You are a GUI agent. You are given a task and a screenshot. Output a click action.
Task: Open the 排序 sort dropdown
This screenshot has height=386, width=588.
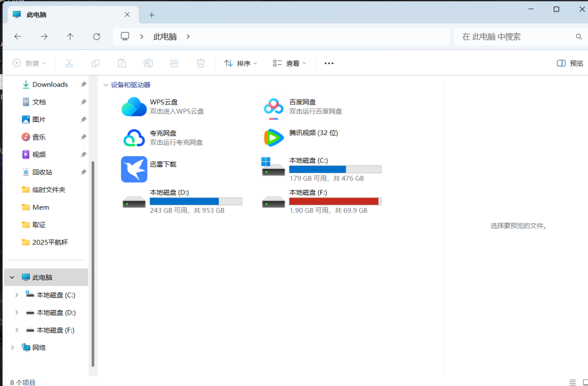[x=241, y=63]
